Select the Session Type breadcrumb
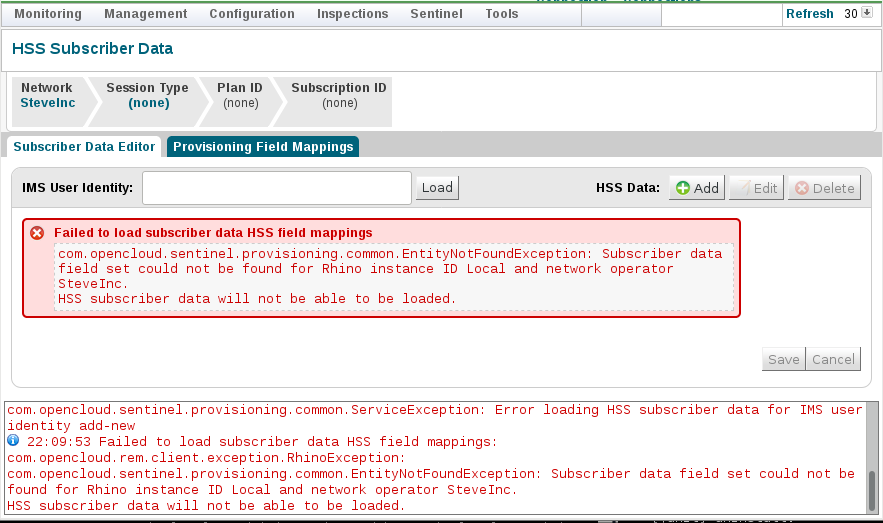Screen dimensions: 883x523 (148, 101)
